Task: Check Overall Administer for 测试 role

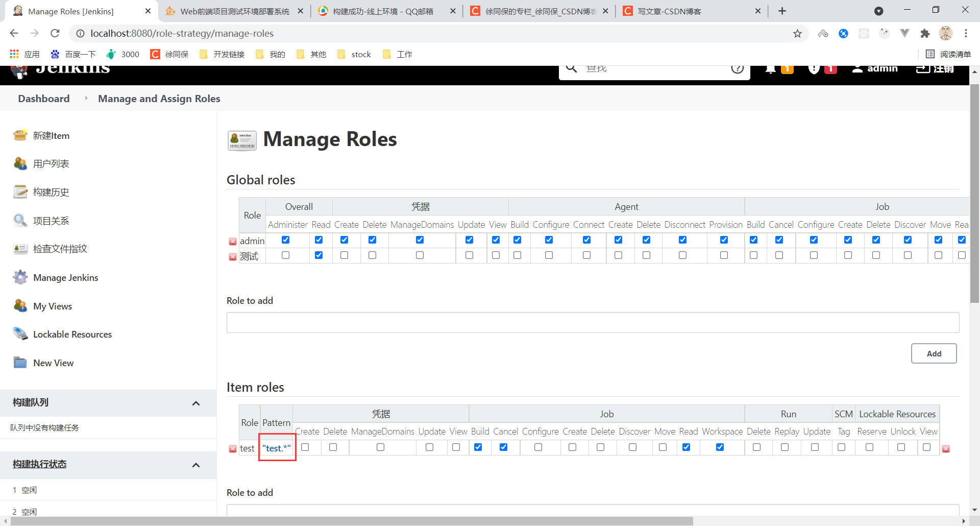Action: [x=285, y=255]
